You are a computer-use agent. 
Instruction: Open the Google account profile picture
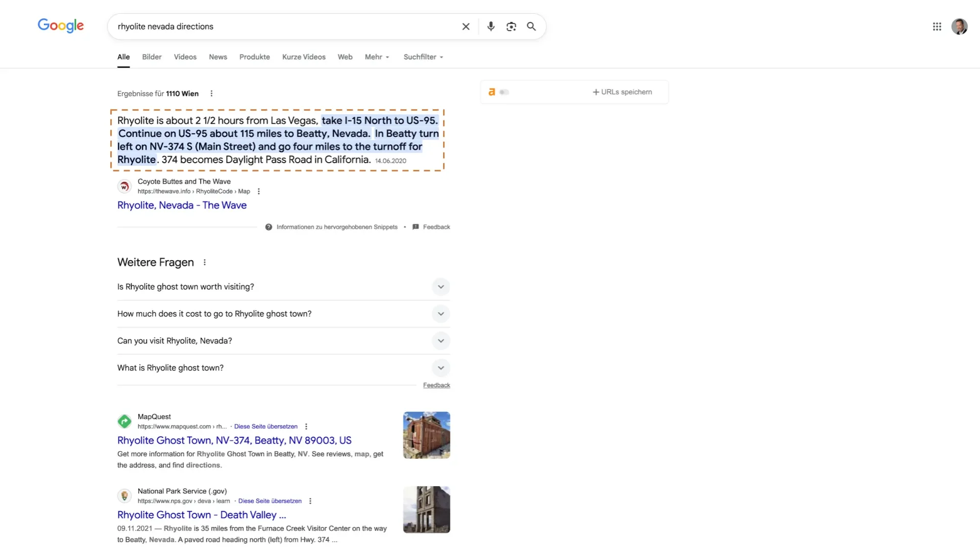pos(959,27)
